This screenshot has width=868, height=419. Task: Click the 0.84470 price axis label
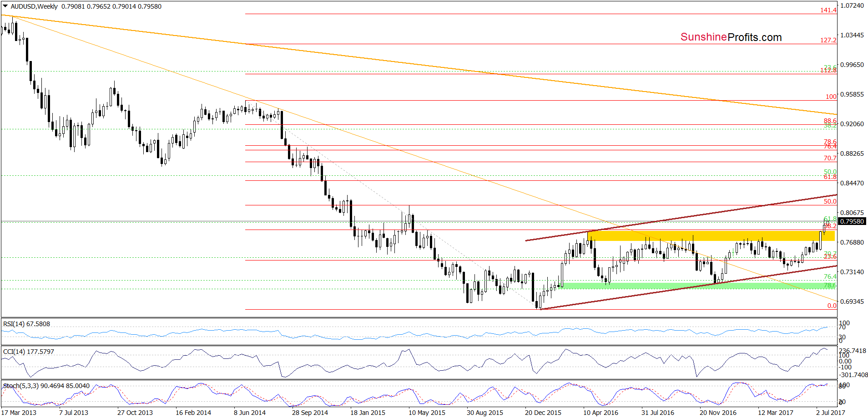tap(852, 183)
